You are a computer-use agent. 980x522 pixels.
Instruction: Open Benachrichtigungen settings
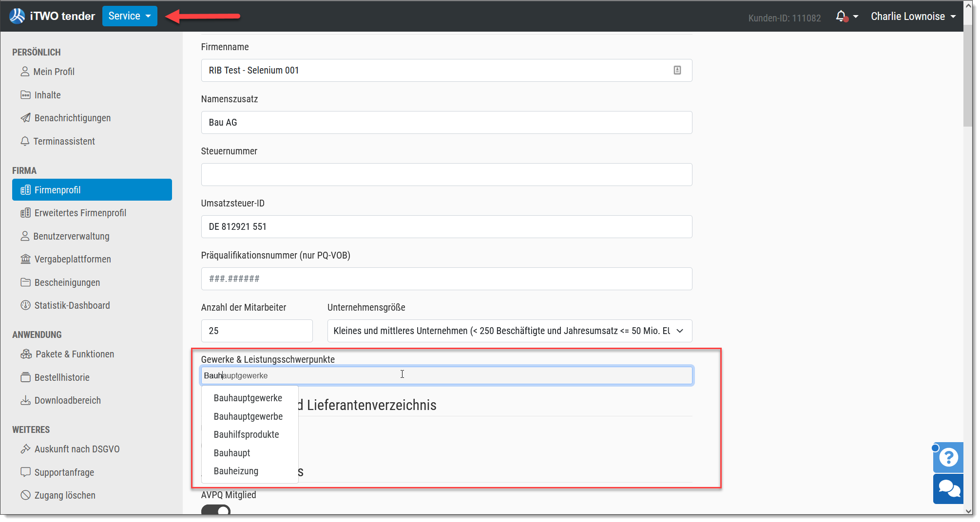(x=65, y=118)
